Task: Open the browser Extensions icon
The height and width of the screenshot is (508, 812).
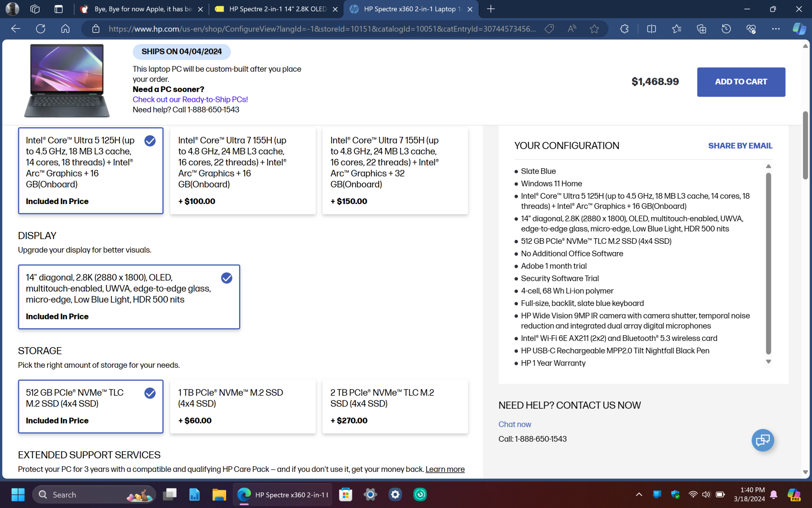Action: pyautogui.click(x=624, y=29)
